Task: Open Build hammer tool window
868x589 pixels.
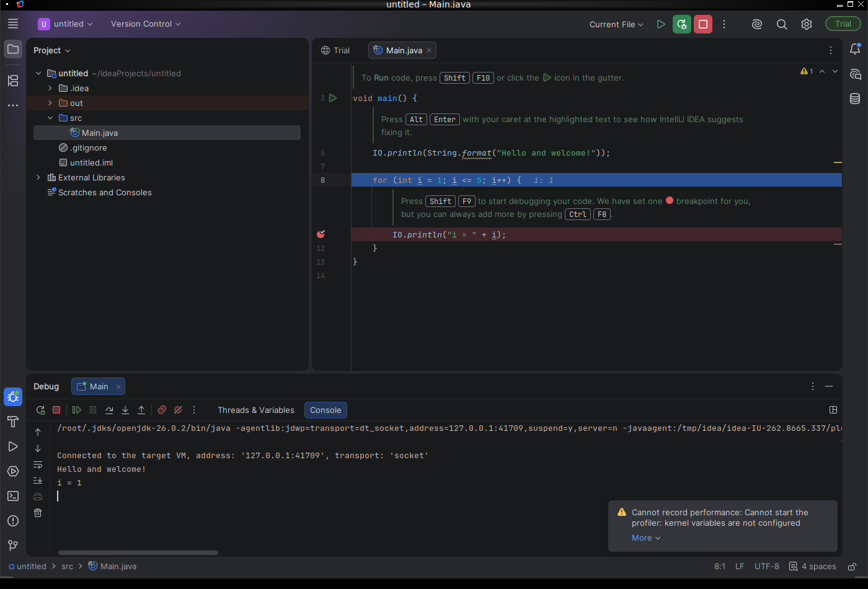Action: [x=13, y=422]
